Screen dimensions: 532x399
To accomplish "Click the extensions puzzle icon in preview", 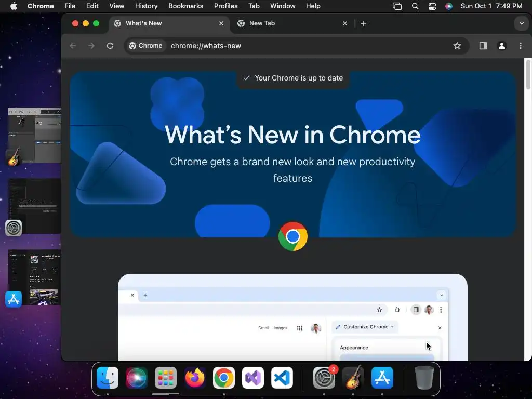I will [x=397, y=310].
